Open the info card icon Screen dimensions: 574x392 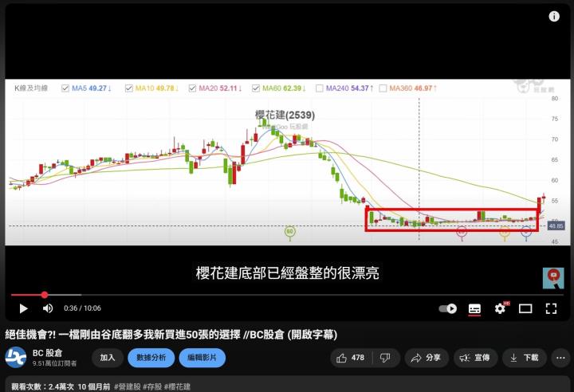click(x=554, y=16)
